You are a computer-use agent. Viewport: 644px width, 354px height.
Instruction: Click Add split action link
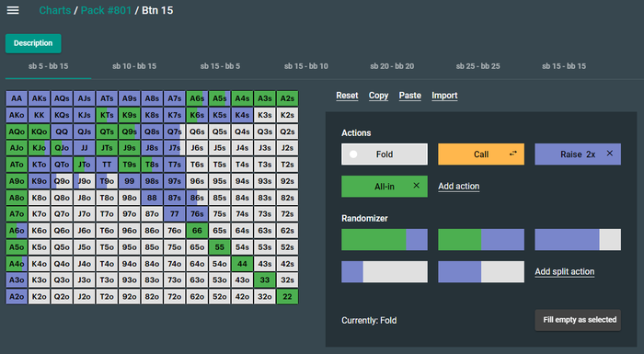click(564, 271)
